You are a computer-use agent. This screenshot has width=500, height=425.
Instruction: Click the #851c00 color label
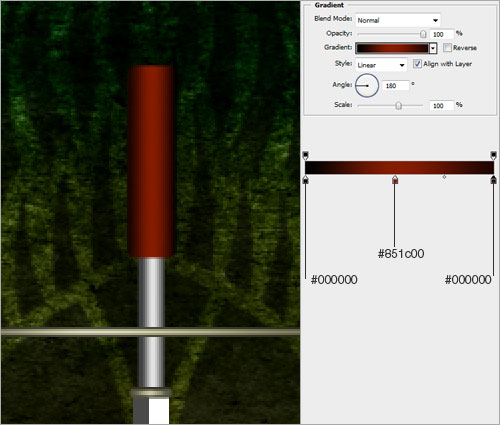pyautogui.click(x=401, y=254)
